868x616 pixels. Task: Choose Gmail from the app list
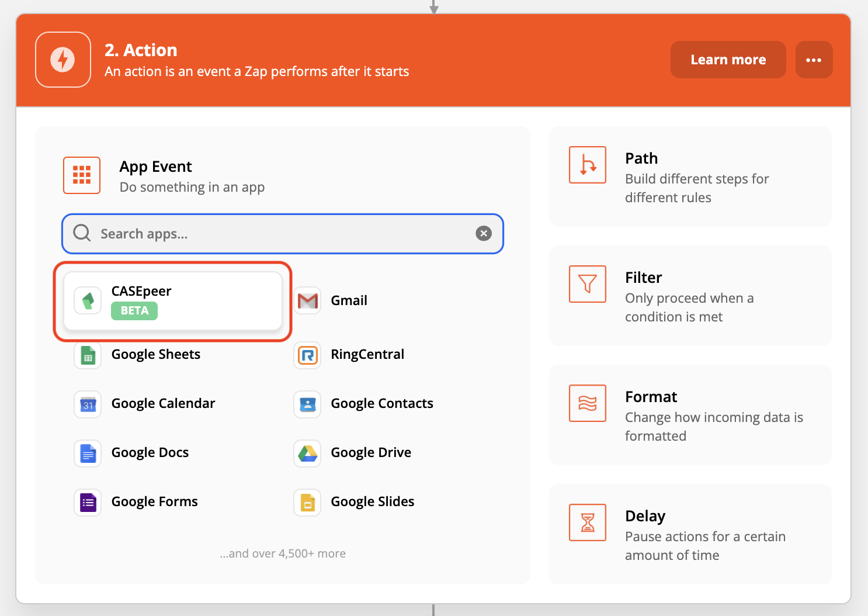[x=349, y=300]
